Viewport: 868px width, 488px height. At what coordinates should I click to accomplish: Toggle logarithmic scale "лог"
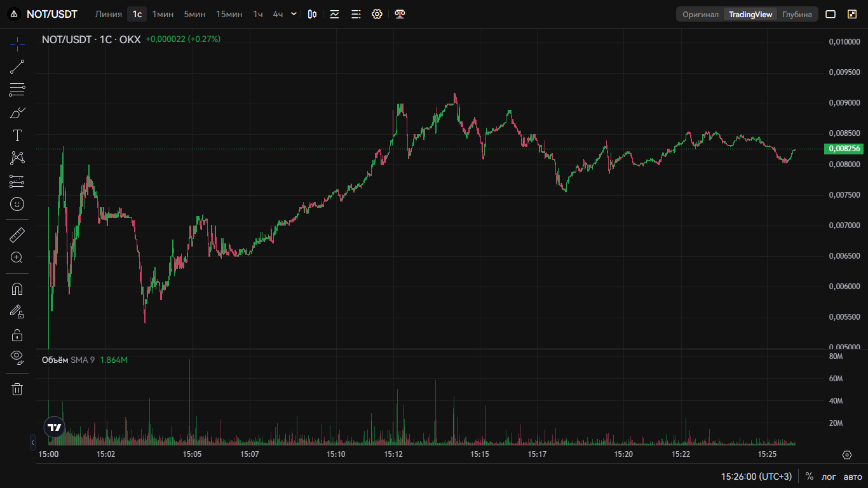point(829,477)
